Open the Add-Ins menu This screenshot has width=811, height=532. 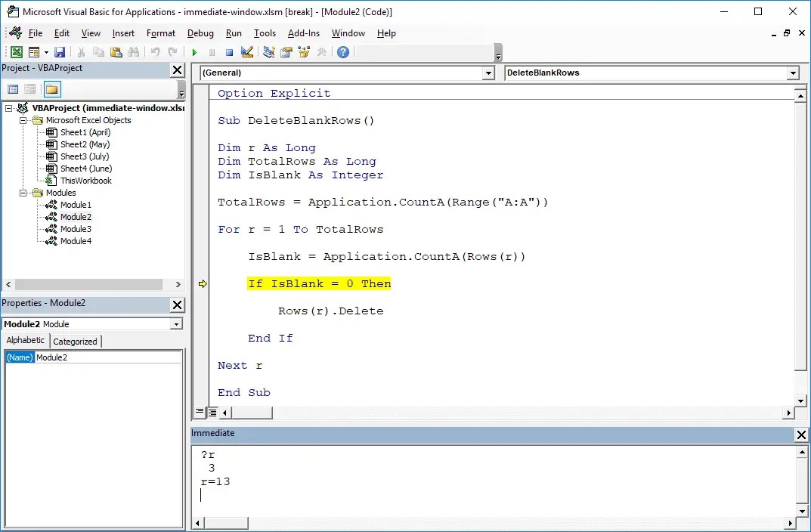tap(304, 33)
